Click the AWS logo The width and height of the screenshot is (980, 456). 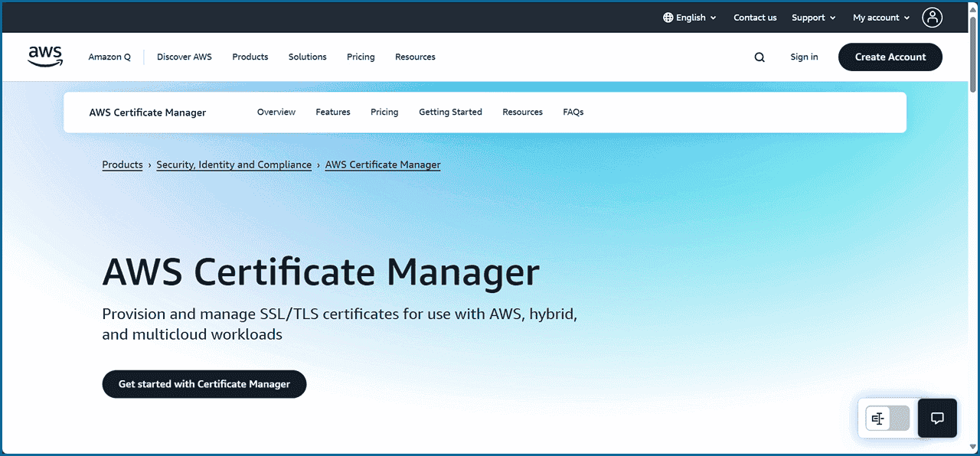pos(45,57)
